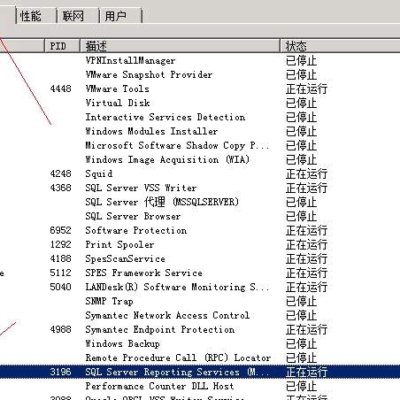
Task: Select Software Protection service row
Action: pyautogui.click(x=200, y=231)
